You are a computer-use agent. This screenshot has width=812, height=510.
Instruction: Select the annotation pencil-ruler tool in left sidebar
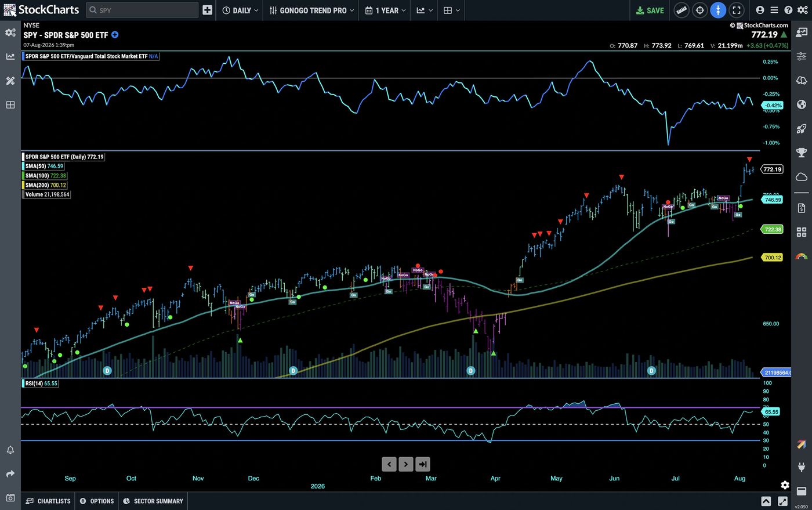10,81
